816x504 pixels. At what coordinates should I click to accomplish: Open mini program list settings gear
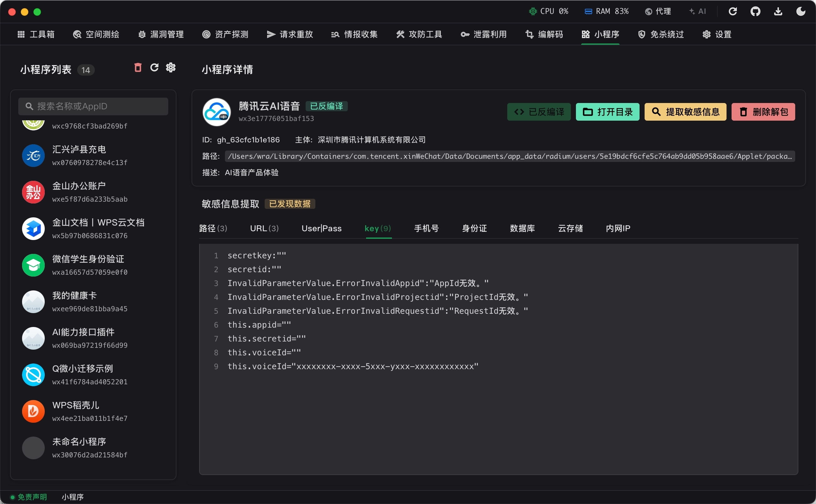[x=171, y=68]
